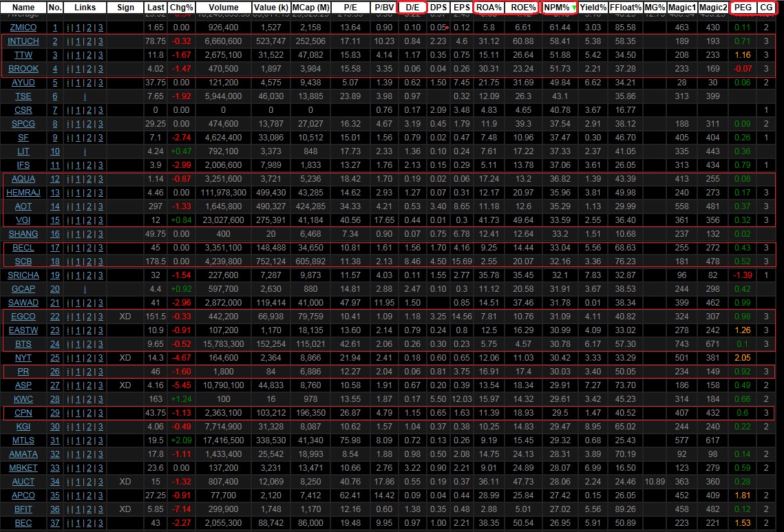Open the BEC stock link
784x532 pixels.
coord(23,522)
